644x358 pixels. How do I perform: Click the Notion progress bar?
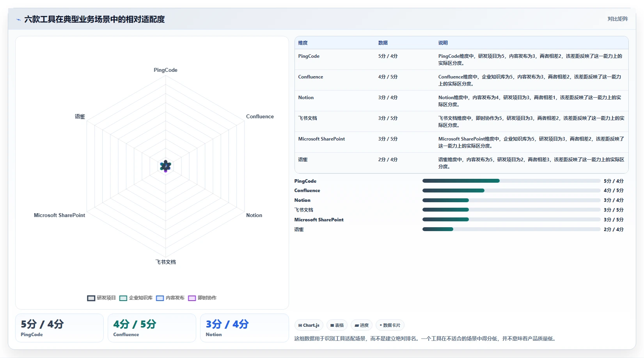[511, 200]
